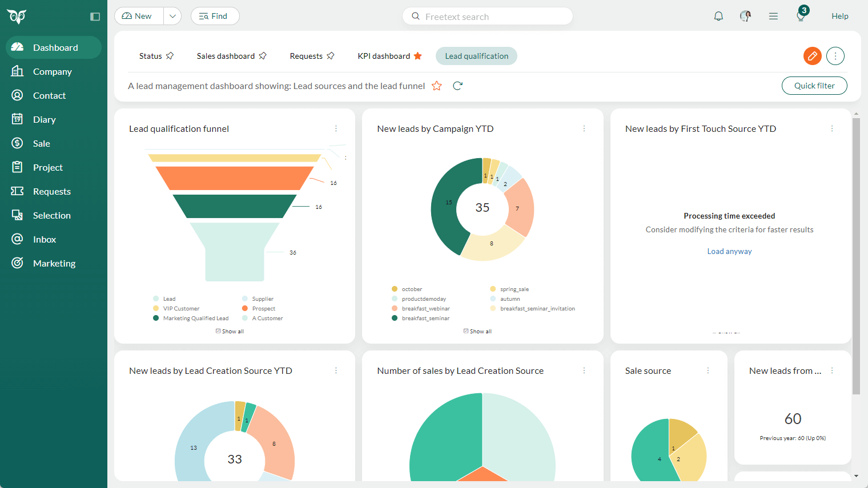This screenshot has height=488, width=868.
Task: Expand the New button dropdown arrow
Action: [x=172, y=16]
